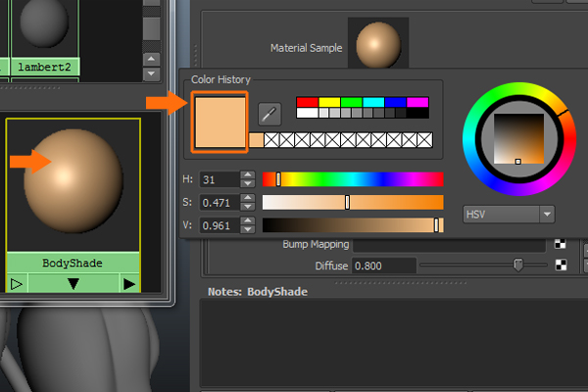Click the Bump Mapping checker icon

point(562,243)
